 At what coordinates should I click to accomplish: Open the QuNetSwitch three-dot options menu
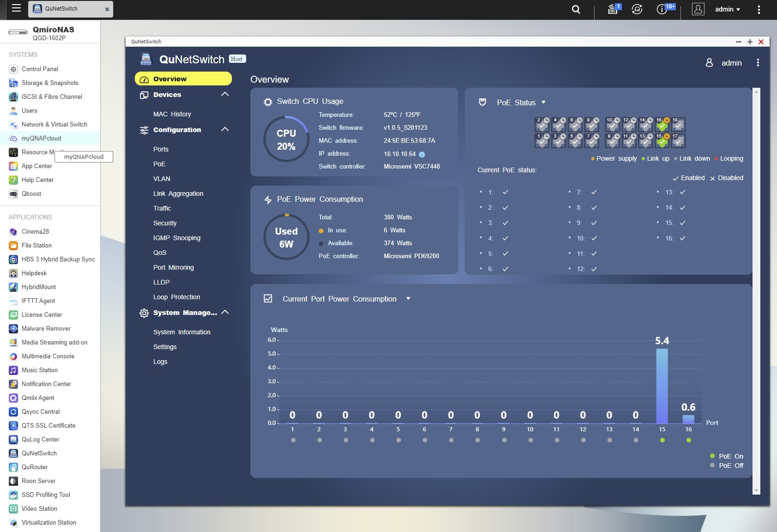[758, 63]
